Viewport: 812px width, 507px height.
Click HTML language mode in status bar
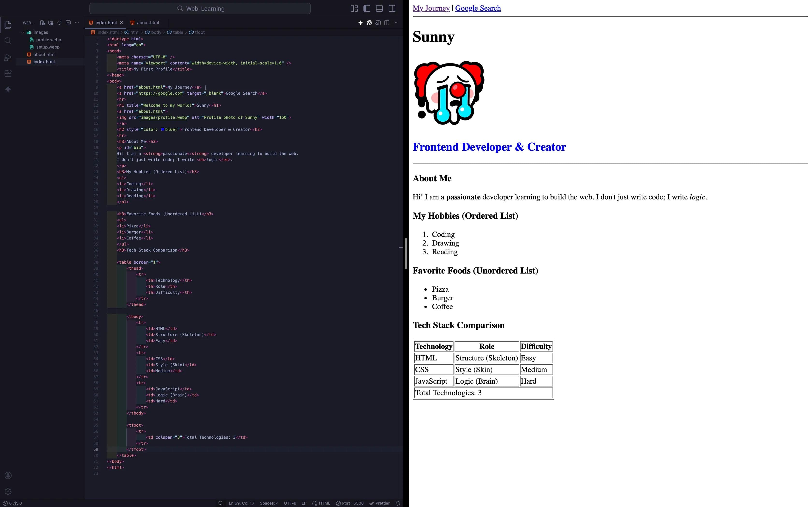pos(324,503)
